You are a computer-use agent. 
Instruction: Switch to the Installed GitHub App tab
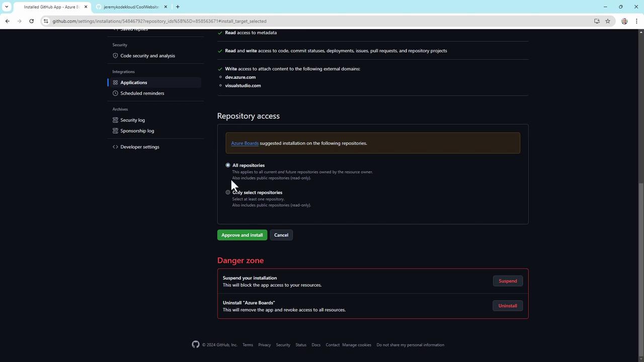point(51,7)
